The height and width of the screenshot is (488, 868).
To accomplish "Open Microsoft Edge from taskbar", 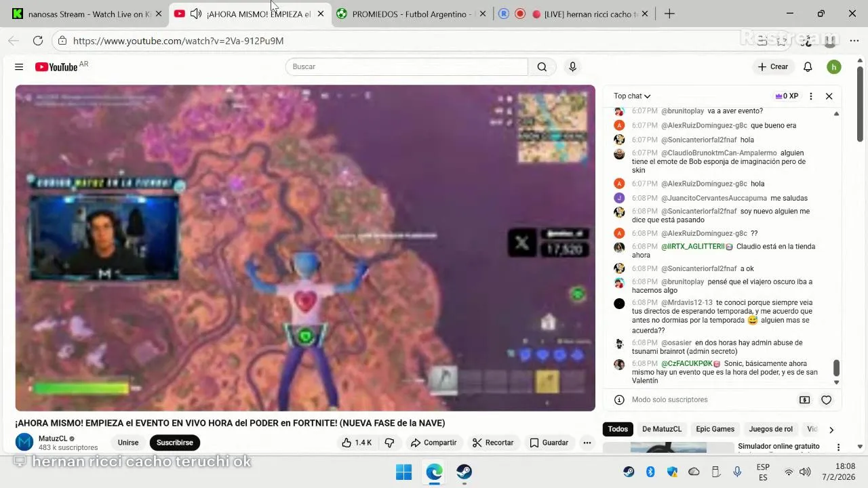I will pos(434,472).
